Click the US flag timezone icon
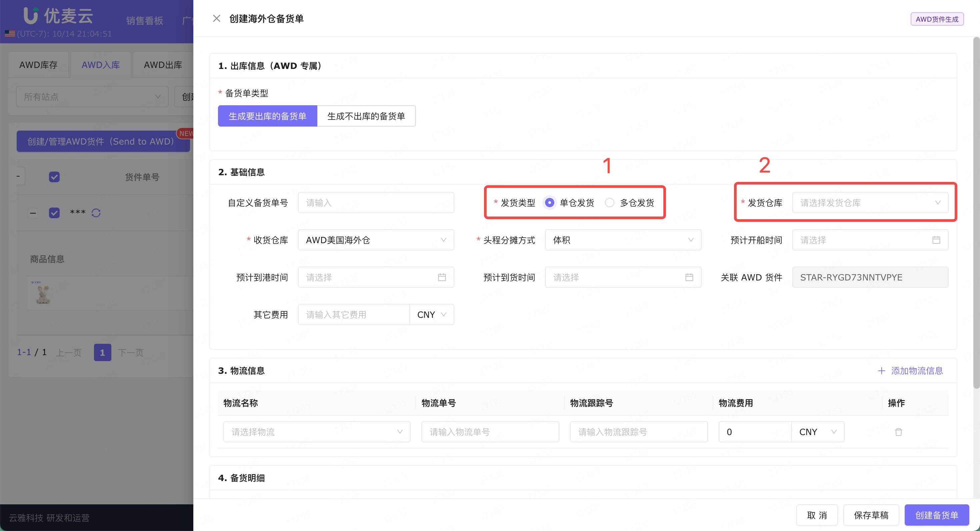The width and height of the screenshot is (980, 531). (10, 33)
